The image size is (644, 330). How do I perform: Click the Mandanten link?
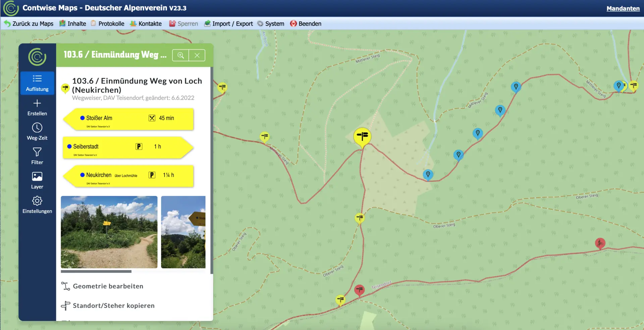(x=623, y=8)
